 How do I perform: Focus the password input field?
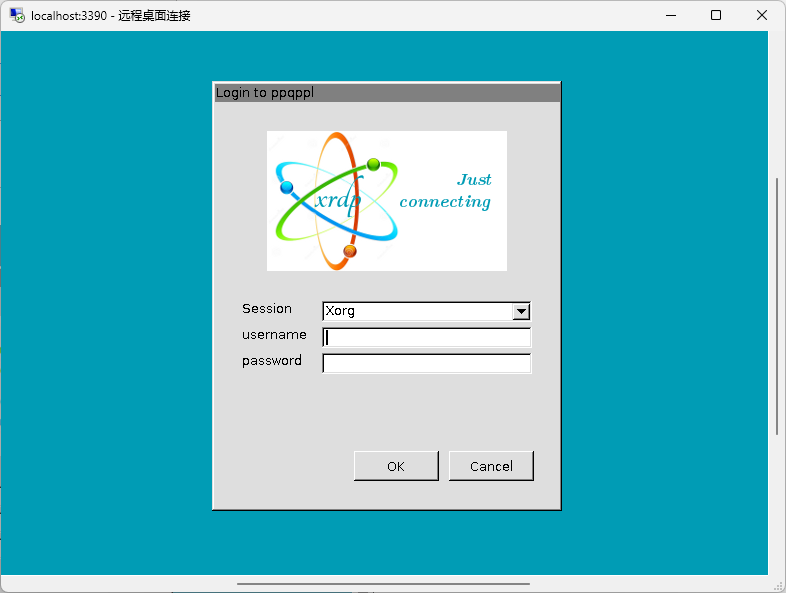pyautogui.click(x=427, y=363)
